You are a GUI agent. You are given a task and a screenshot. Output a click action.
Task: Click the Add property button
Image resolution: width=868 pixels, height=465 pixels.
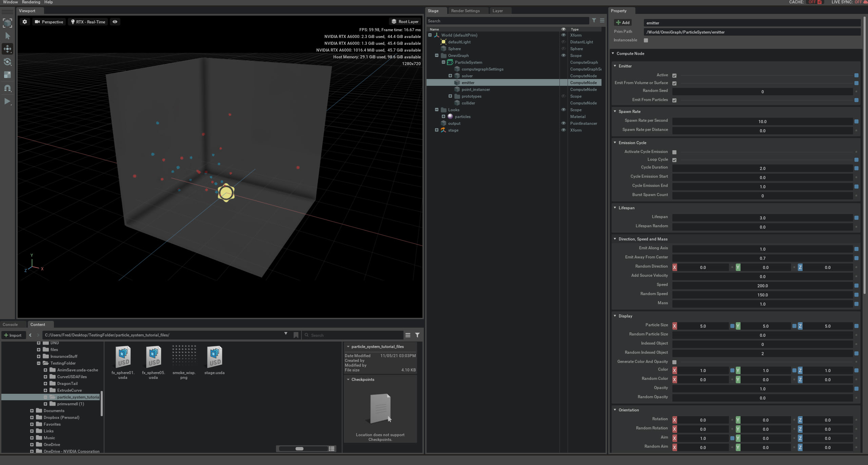pos(623,23)
